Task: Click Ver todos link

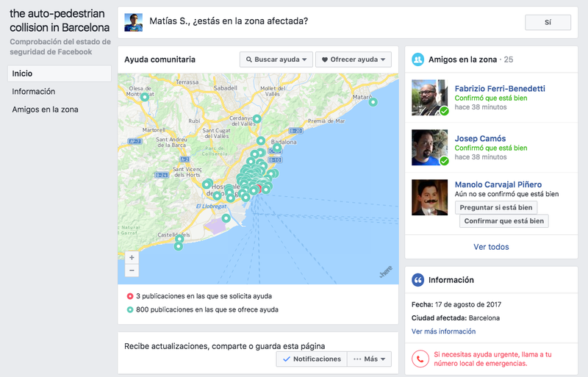Action: [x=491, y=247]
